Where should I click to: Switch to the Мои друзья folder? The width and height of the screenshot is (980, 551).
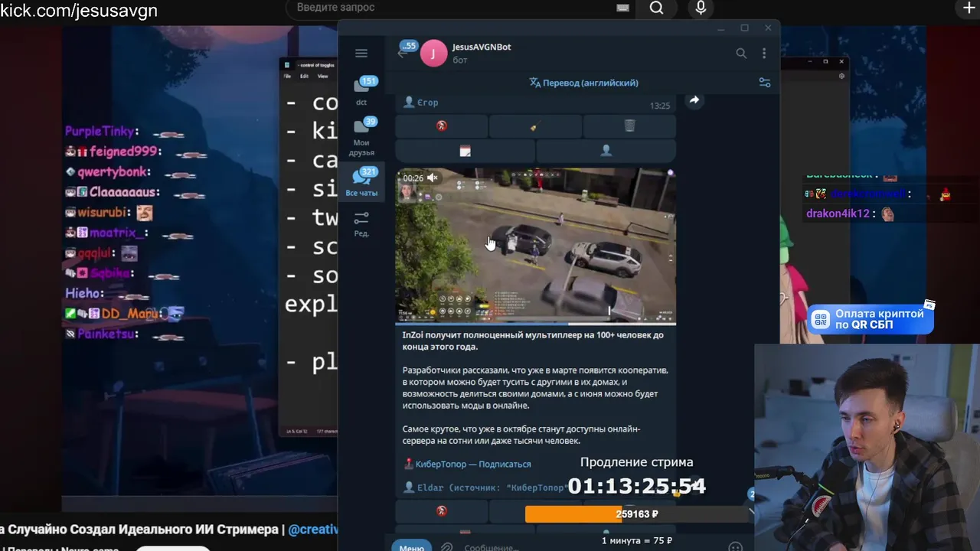pos(361,137)
